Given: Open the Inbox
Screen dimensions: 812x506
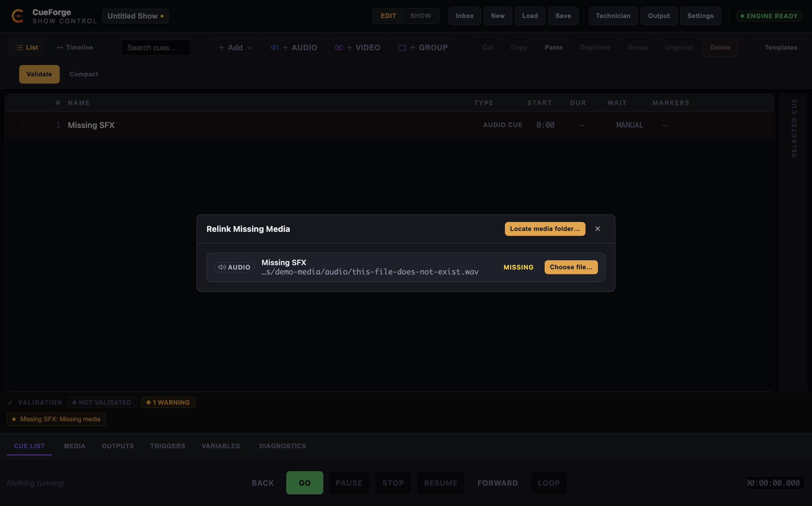Looking at the screenshot, I should 465,16.
